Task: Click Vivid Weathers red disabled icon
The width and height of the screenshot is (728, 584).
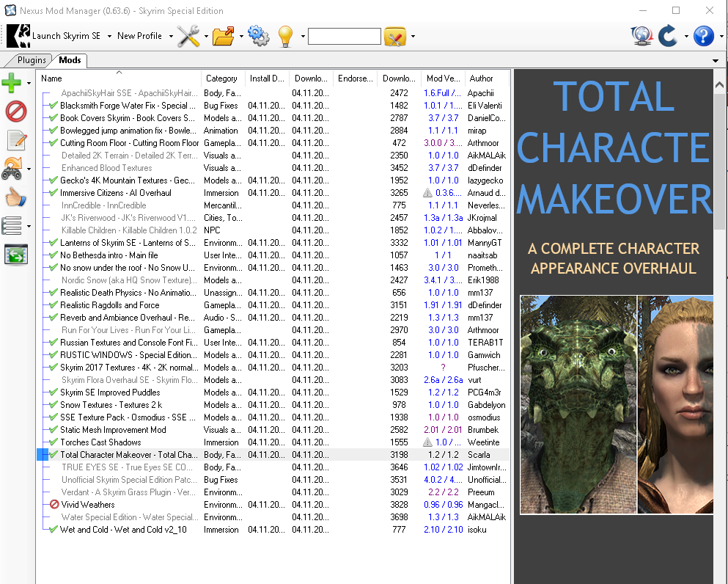Action: [x=54, y=504]
